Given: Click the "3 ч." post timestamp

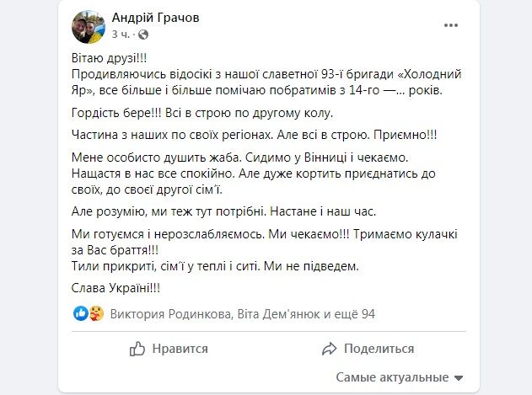Looking at the screenshot, I should pos(121,35).
